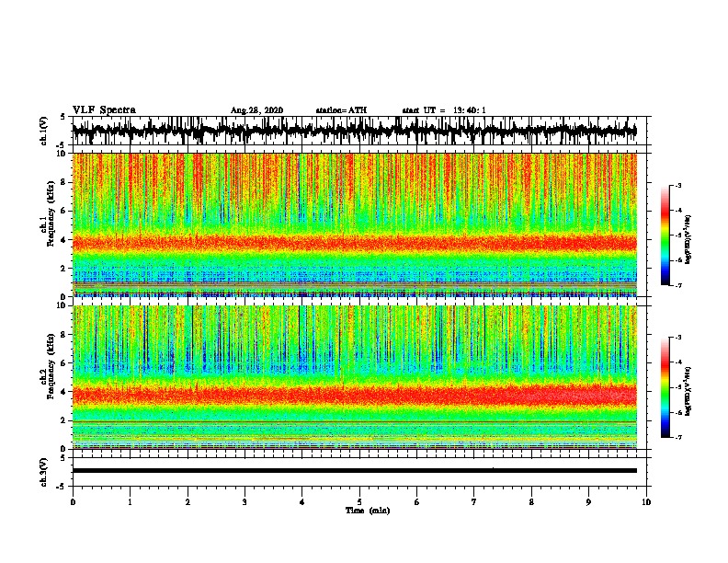728x563 pixels.
Task: Click the "-5" tick on ch.1 colorbar
Action: pyautogui.click(x=677, y=236)
